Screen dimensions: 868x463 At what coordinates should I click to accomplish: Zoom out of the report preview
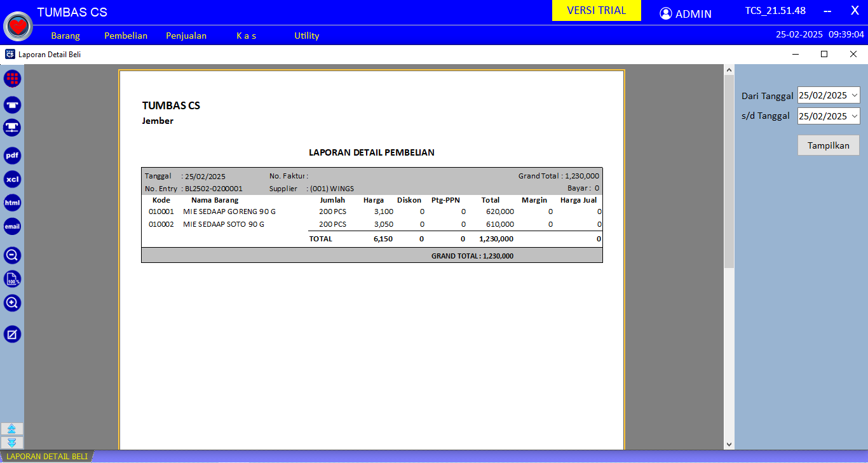[12, 255]
